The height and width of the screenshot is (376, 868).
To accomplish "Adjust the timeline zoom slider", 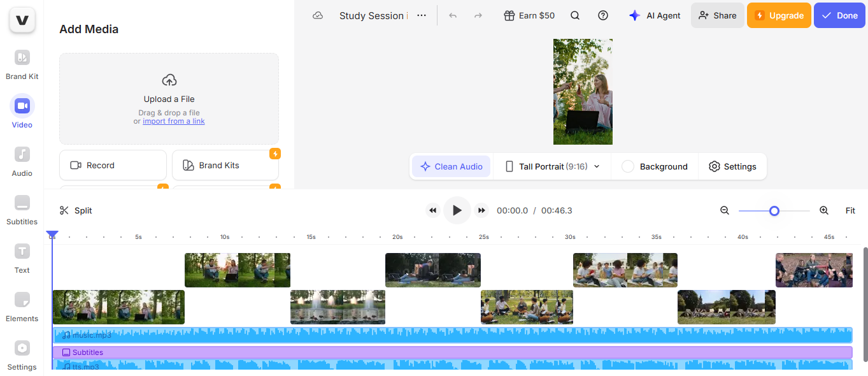I will pyautogui.click(x=774, y=210).
